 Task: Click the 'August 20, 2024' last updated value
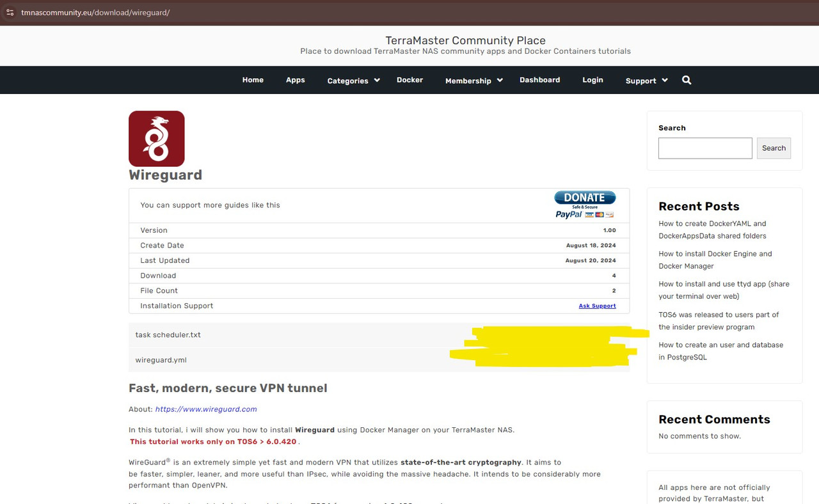(591, 260)
